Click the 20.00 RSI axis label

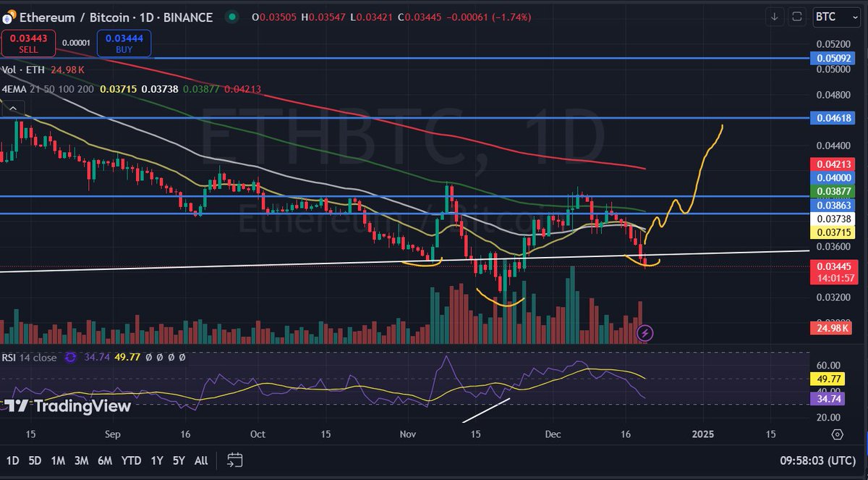[x=827, y=417]
